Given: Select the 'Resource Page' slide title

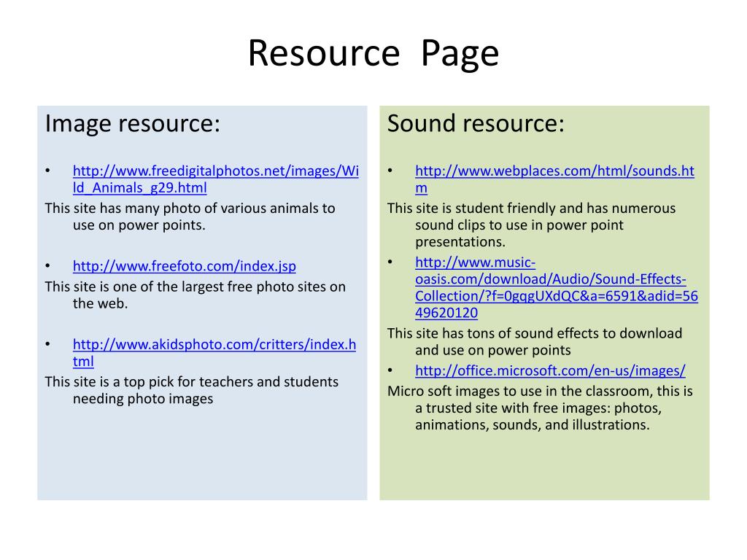Looking at the screenshot, I should click(x=373, y=53).
